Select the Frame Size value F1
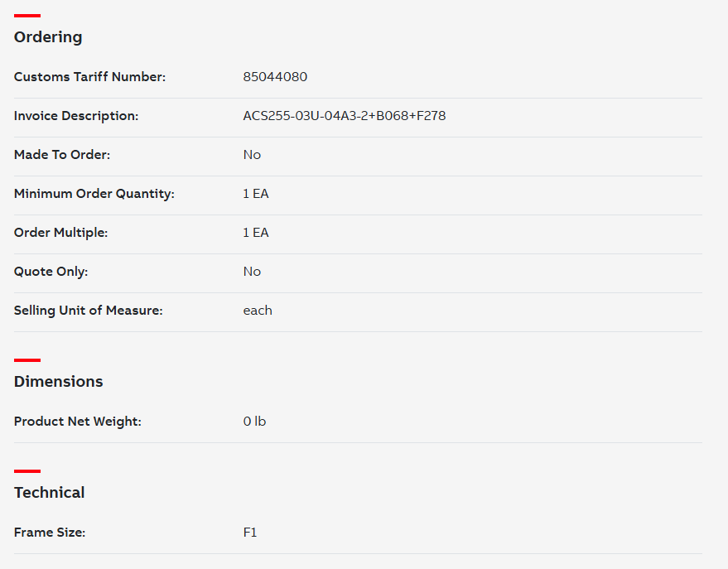728x569 pixels. (250, 533)
